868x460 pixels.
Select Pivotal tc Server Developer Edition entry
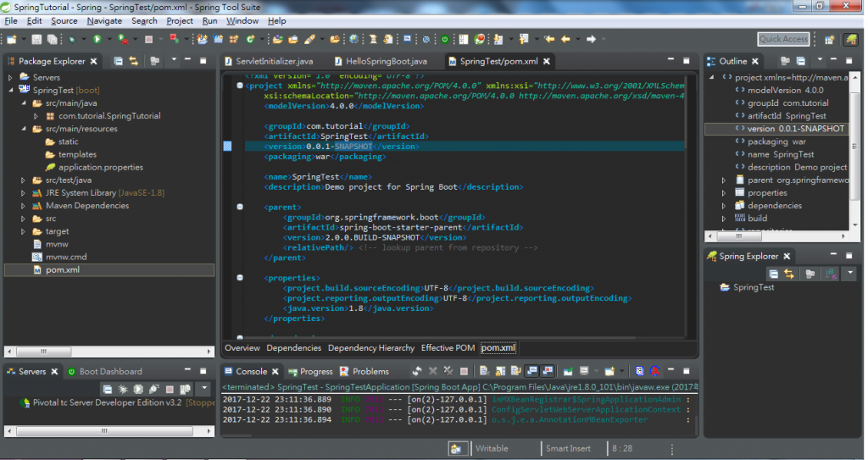pyautogui.click(x=118, y=403)
